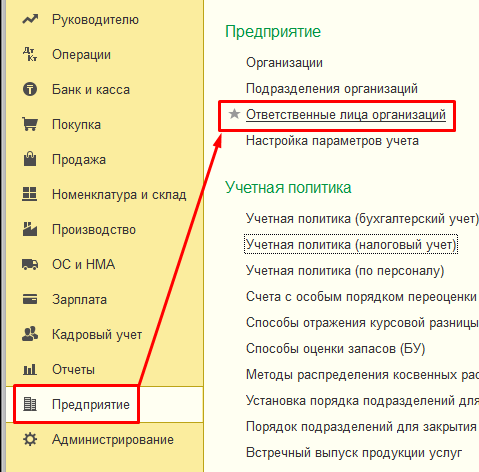Open Учетная политика (налоговый учет)

pos(351,245)
